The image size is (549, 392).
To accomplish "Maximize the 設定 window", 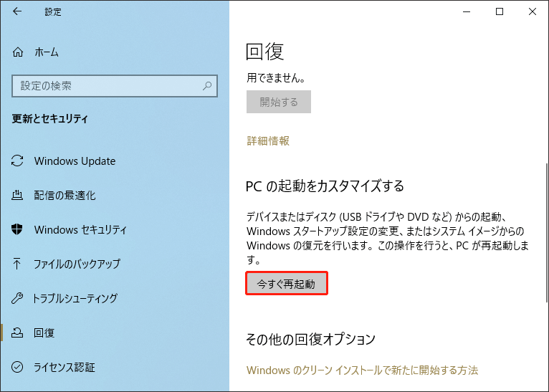I will pyautogui.click(x=500, y=11).
